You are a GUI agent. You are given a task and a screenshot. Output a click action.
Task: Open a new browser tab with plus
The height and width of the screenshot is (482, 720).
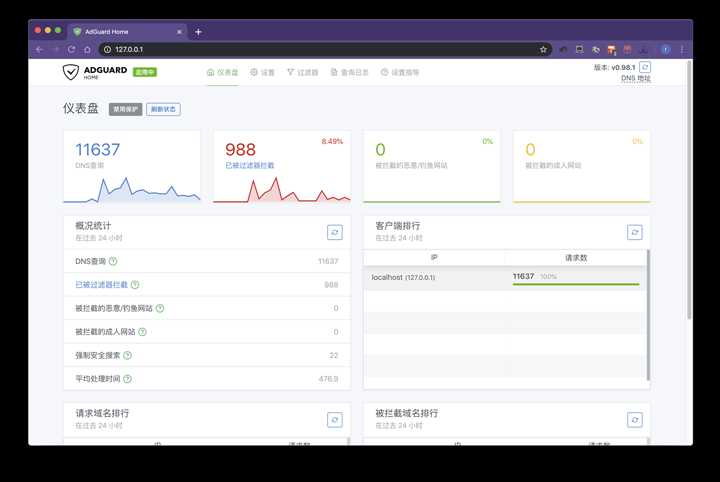click(198, 32)
